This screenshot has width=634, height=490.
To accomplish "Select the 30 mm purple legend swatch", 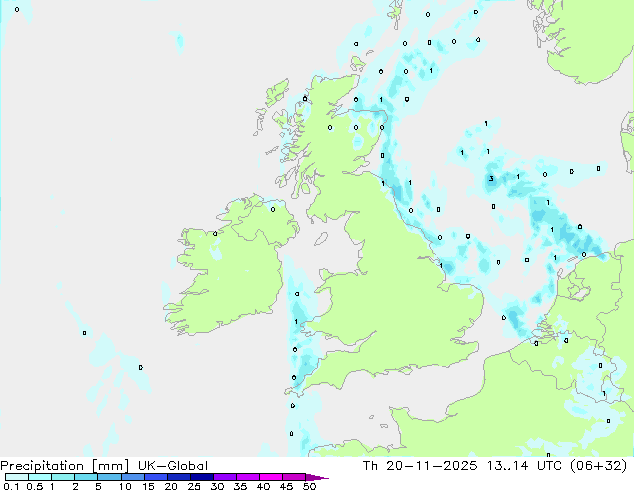I will pos(224,477).
